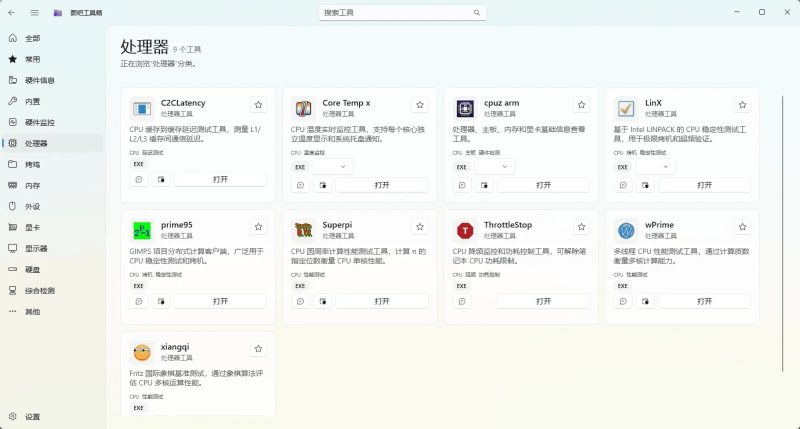Image resolution: width=800 pixels, height=429 pixels.
Task: Launch prime95 with 打开 button
Action: 220,301
